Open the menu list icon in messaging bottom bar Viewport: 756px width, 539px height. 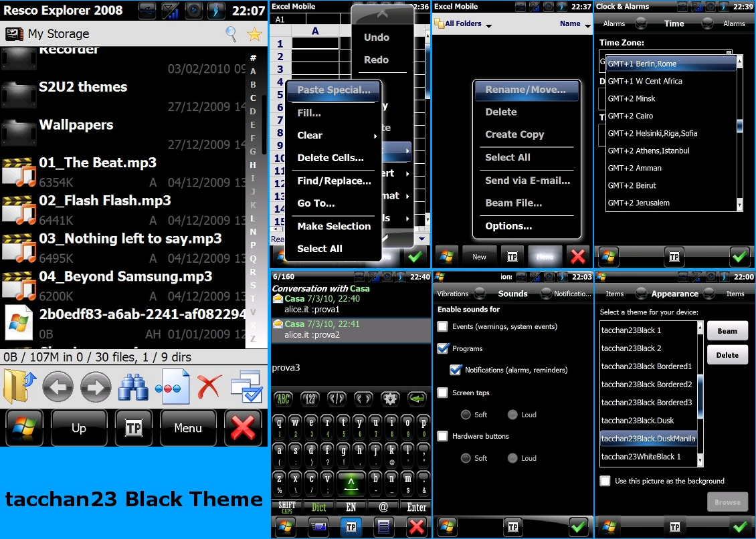pyautogui.click(x=383, y=526)
